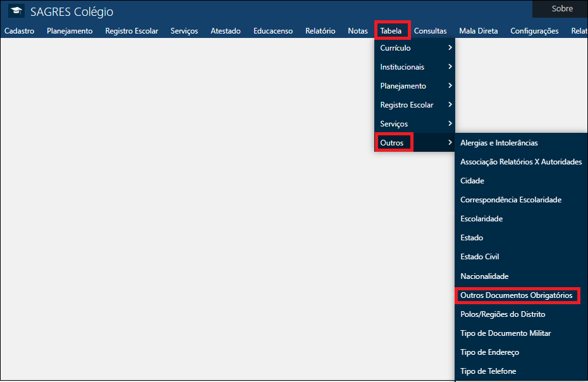Expand the Planejamento submenu chevron

(x=451, y=85)
